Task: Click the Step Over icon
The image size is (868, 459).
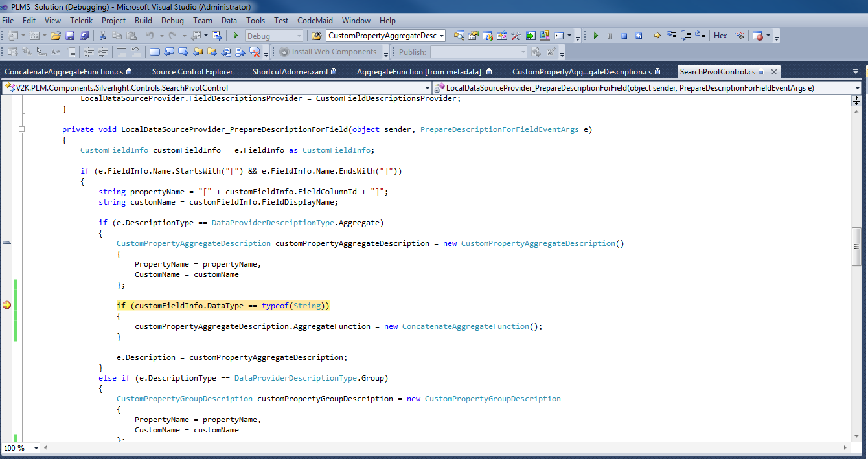Action: (x=685, y=36)
